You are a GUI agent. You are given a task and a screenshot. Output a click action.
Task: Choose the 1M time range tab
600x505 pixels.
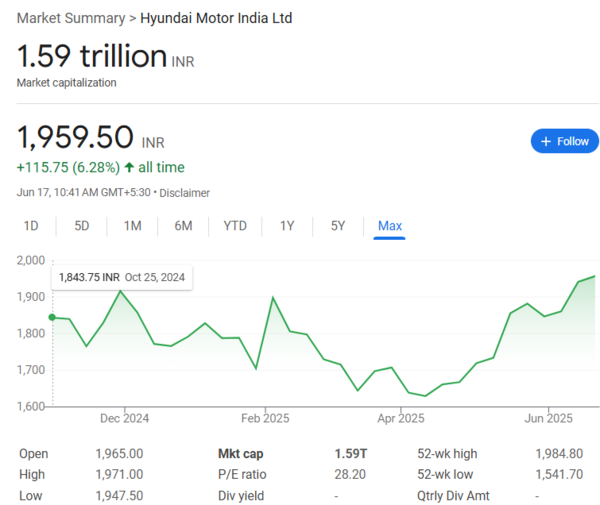(x=132, y=226)
